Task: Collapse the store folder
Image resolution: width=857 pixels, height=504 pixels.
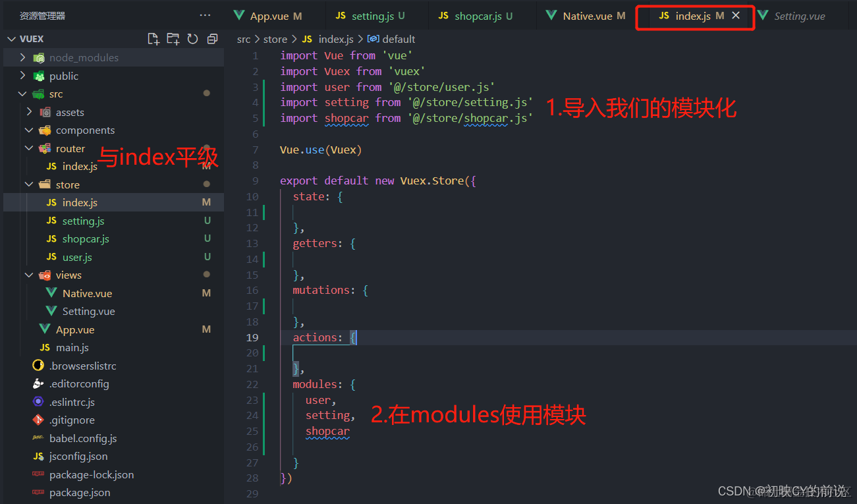Action: click(30, 184)
